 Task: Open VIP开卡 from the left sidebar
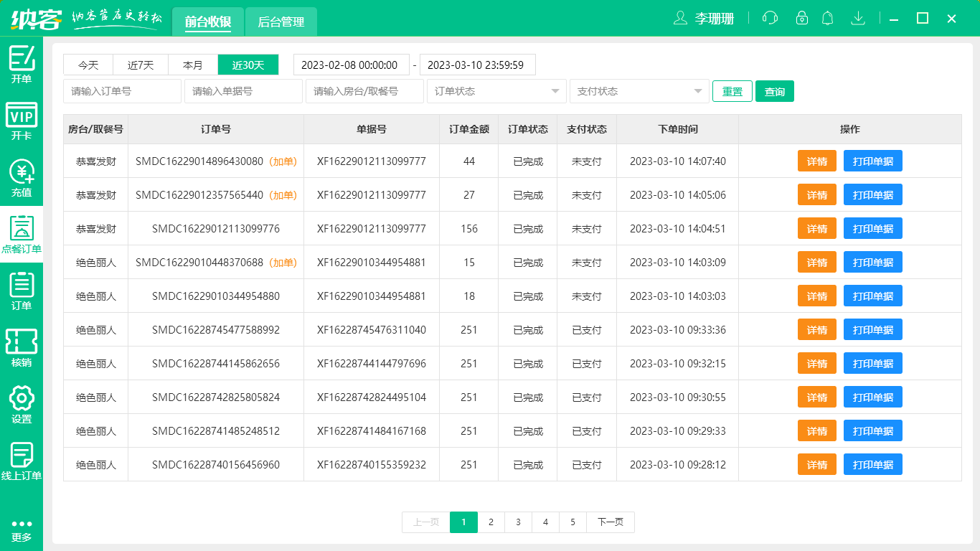click(x=22, y=118)
